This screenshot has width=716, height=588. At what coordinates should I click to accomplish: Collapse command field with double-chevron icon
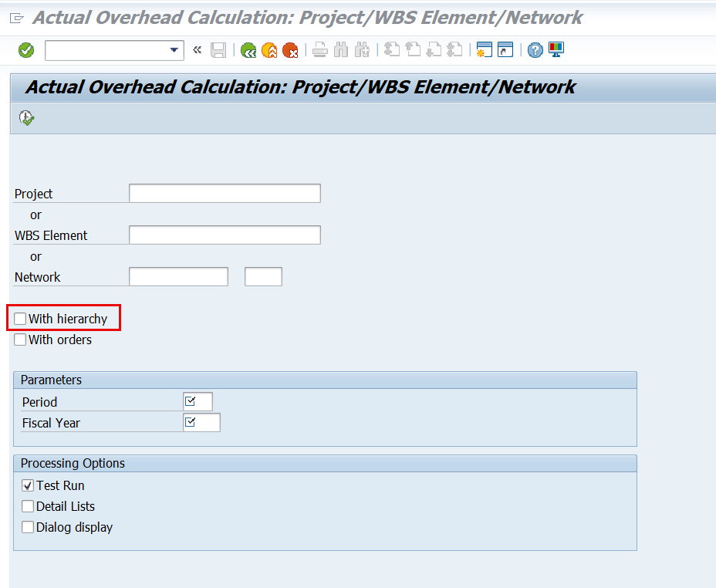click(198, 49)
